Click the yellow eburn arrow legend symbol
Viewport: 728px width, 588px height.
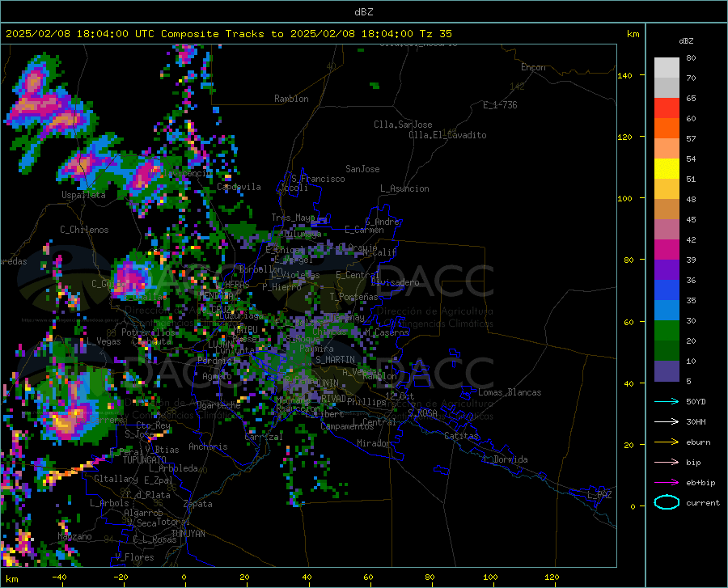[x=667, y=442]
